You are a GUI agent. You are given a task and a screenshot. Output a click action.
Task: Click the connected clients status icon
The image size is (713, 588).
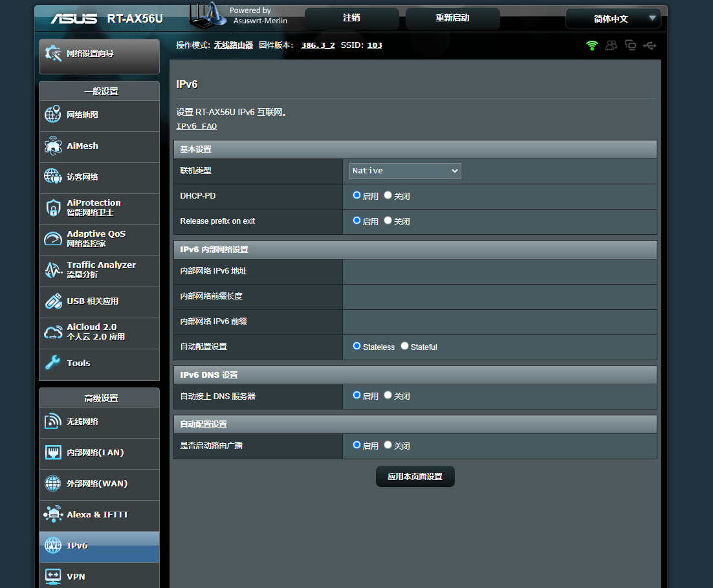(x=611, y=45)
